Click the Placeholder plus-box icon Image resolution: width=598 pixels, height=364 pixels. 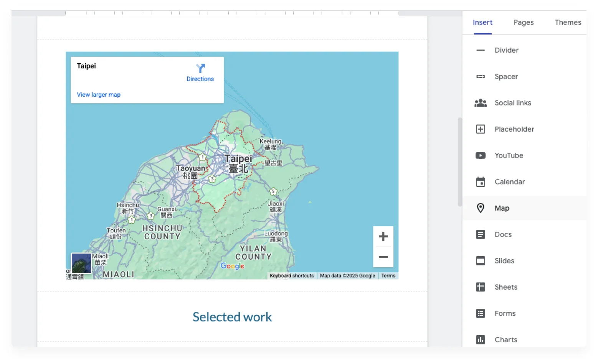coord(480,129)
